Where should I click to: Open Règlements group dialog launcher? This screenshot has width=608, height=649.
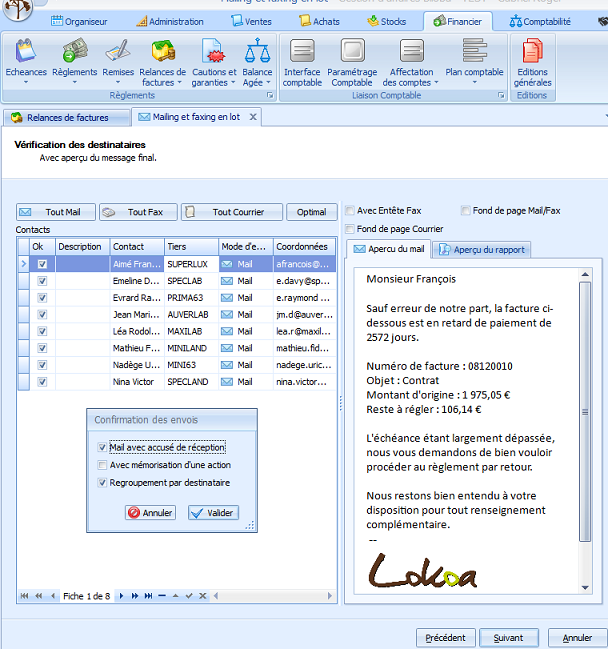[x=270, y=96]
